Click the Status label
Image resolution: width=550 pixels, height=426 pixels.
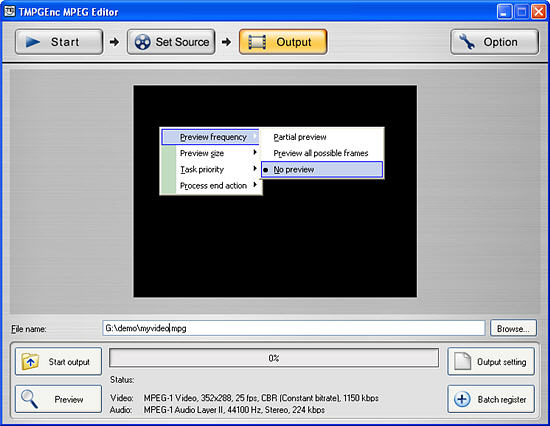(x=122, y=380)
